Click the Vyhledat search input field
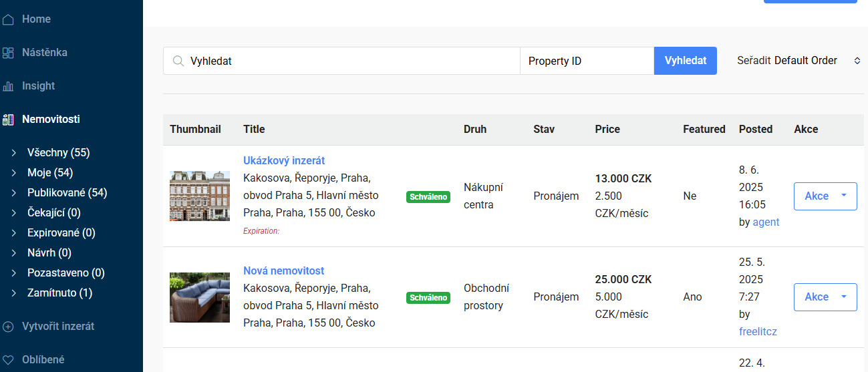868x372 pixels. click(x=341, y=61)
